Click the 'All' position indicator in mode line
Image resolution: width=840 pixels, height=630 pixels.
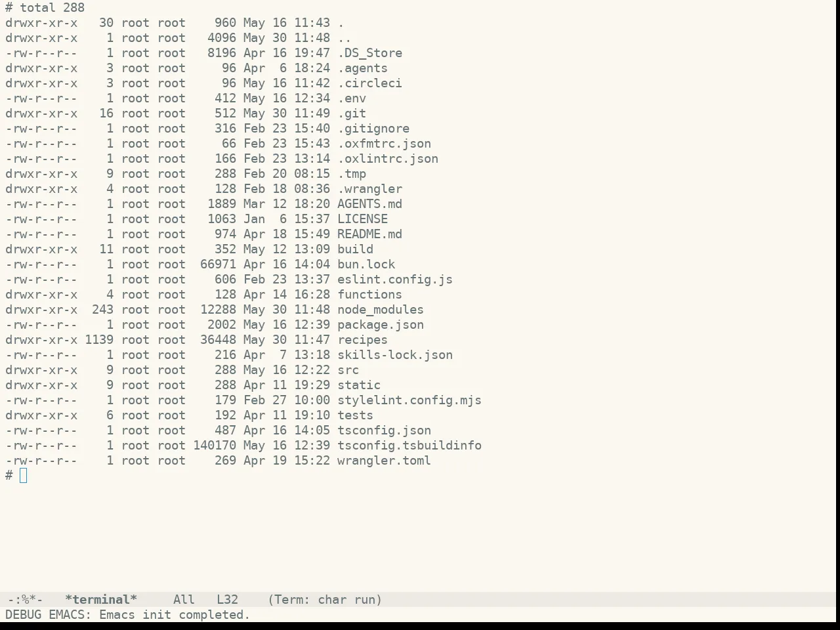[x=184, y=600]
